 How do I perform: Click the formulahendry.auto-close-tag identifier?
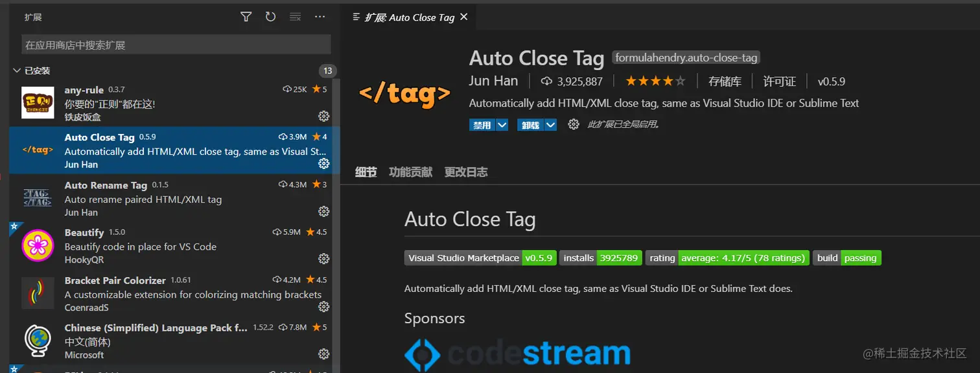pos(686,58)
